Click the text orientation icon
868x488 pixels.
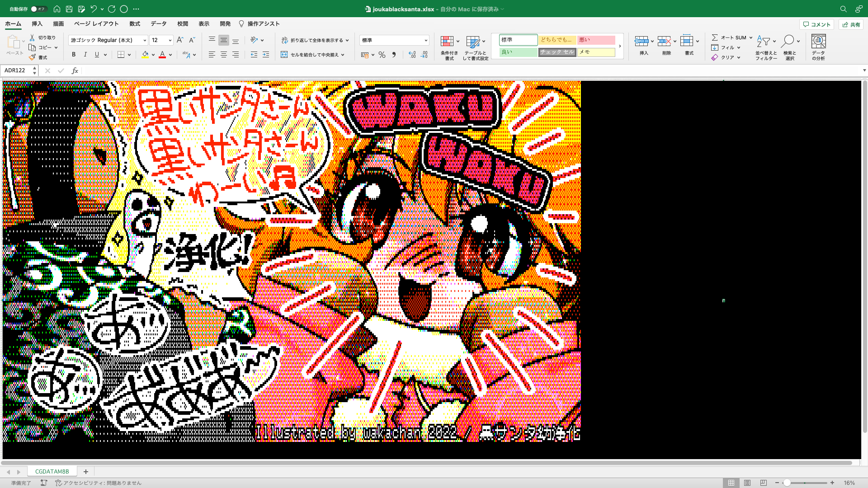point(254,40)
